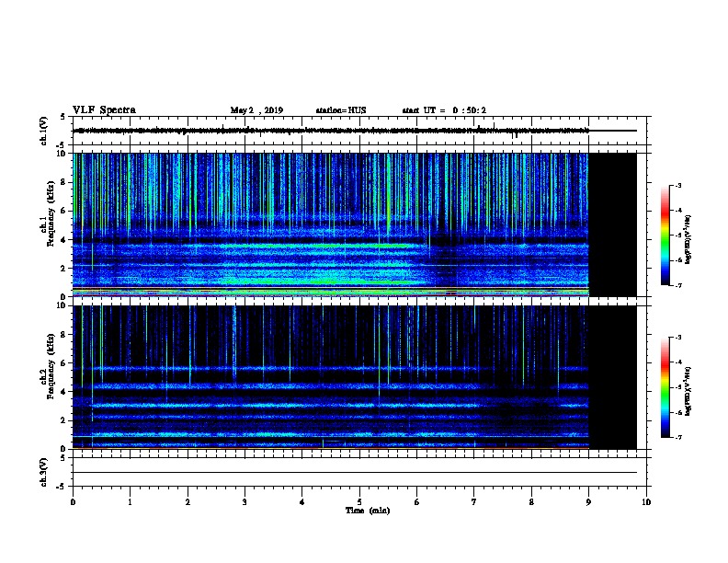Image resolution: width=728 pixels, height=563 pixels.
Task: Click the ch.1 voltage waveform trace
Action: tap(331, 131)
